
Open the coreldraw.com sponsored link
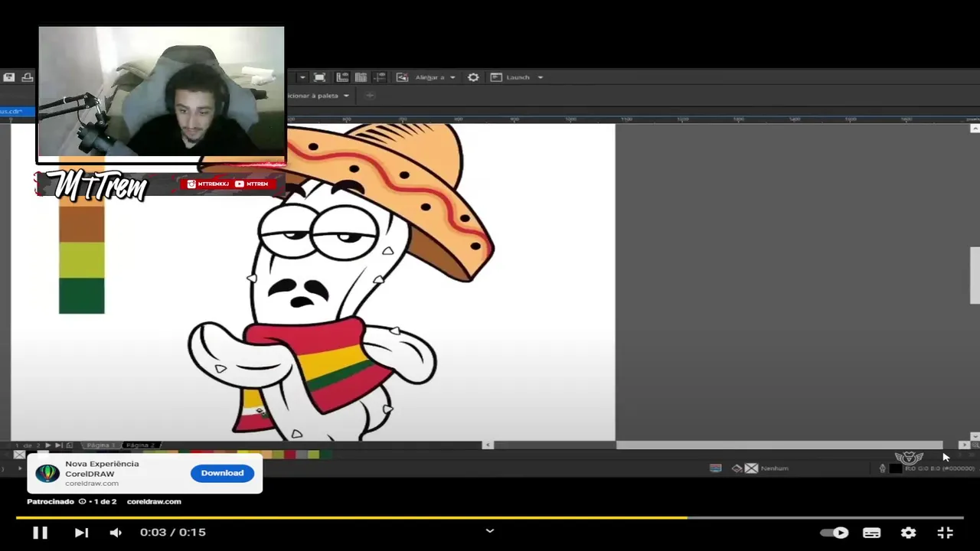click(154, 502)
